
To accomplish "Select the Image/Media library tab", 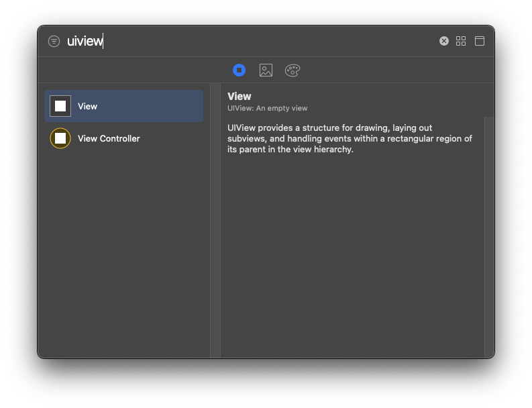I will click(266, 70).
